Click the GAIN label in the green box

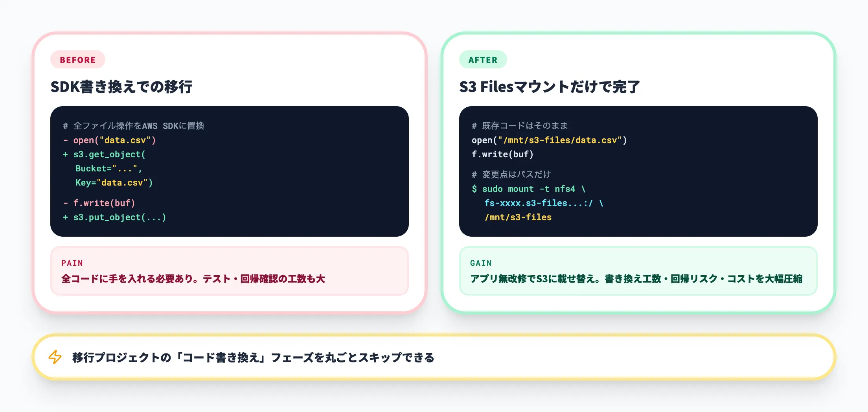tap(481, 263)
